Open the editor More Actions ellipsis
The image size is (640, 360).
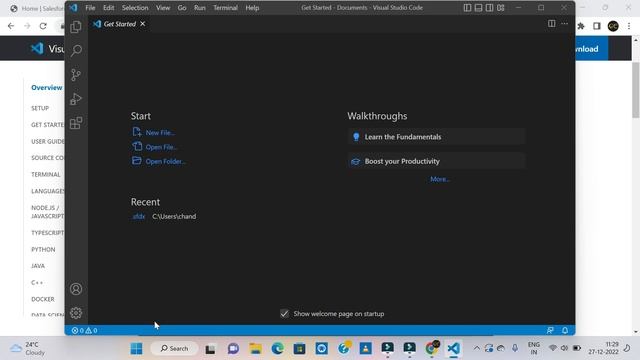[564, 24]
